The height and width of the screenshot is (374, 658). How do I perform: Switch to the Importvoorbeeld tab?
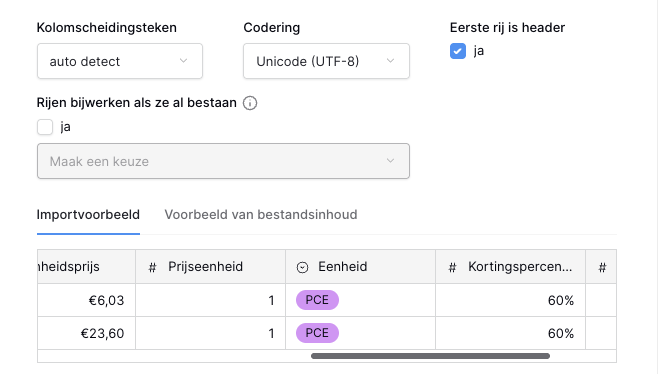pyautogui.click(x=88, y=214)
